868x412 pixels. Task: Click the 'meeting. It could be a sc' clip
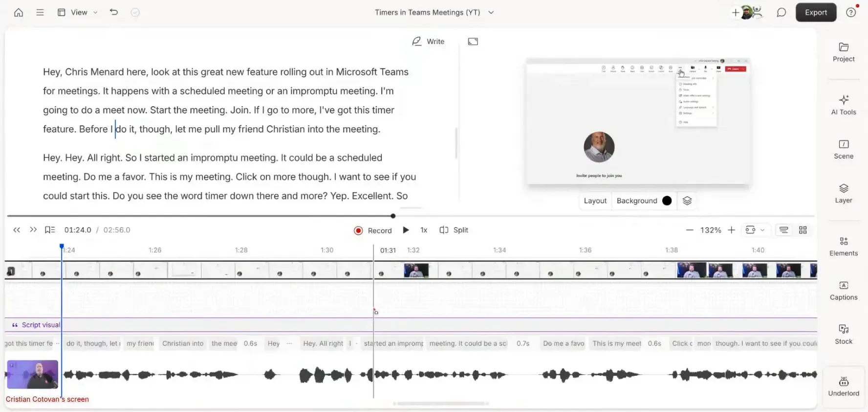(x=468, y=343)
